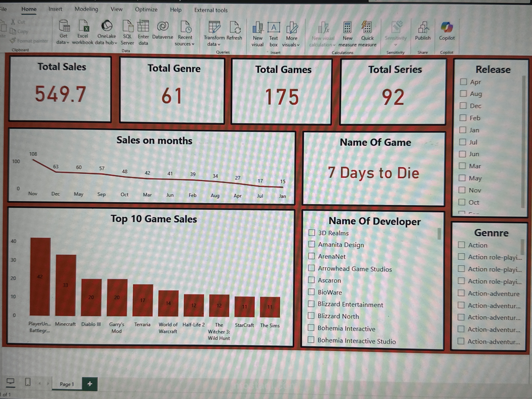
Task: Open the Optimize tab
Action: click(146, 10)
